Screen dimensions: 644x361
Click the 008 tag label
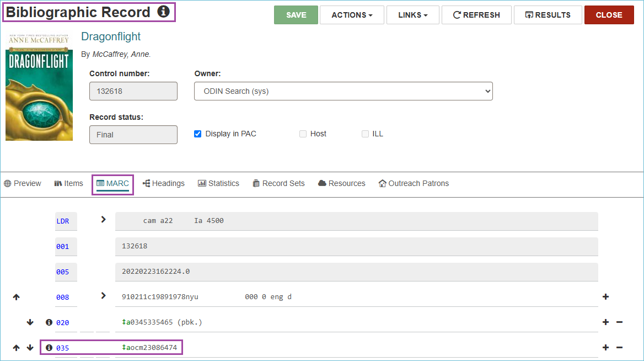[63, 298]
